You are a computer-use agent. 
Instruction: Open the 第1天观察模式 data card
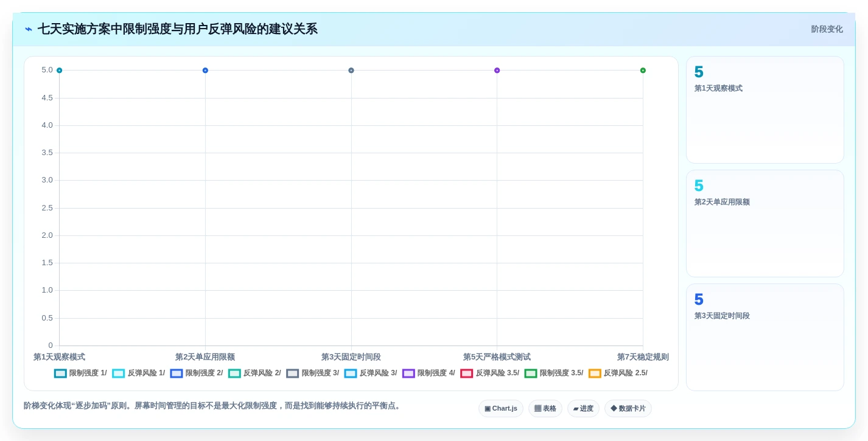[x=765, y=110]
